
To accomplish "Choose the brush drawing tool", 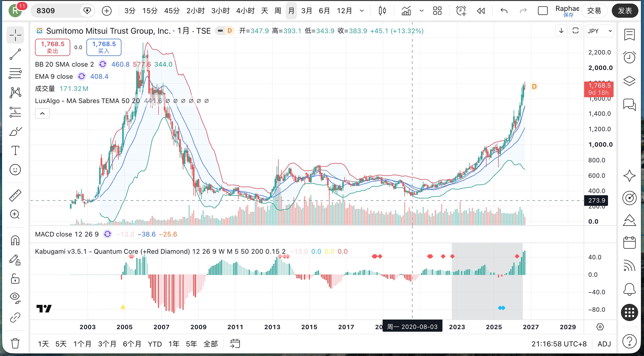I will pos(15,131).
